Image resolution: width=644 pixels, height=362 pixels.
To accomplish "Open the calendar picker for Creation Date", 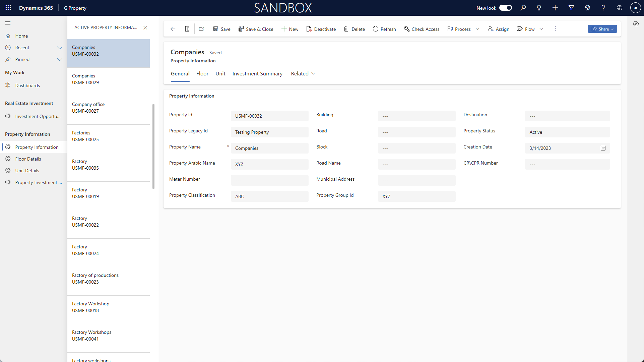I will click(x=603, y=148).
